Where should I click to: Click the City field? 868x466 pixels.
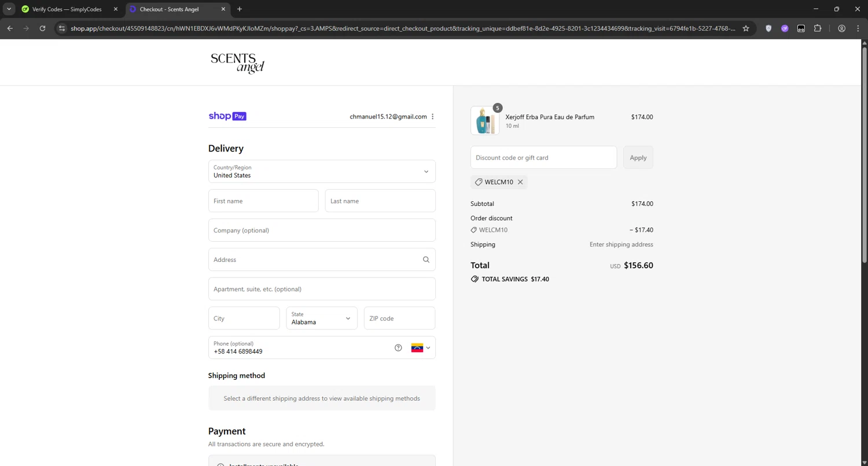(244, 319)
